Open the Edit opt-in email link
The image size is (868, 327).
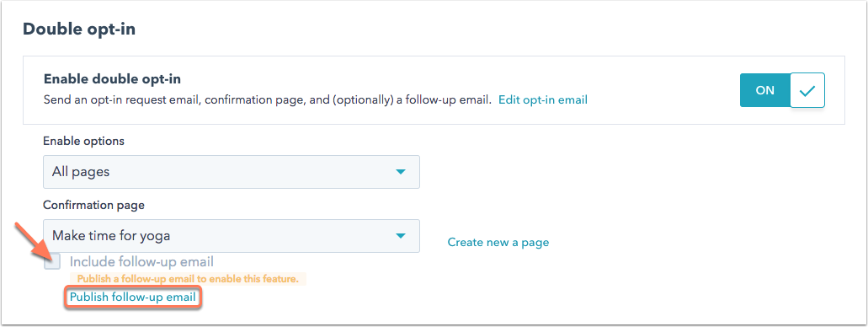point(543,99)
